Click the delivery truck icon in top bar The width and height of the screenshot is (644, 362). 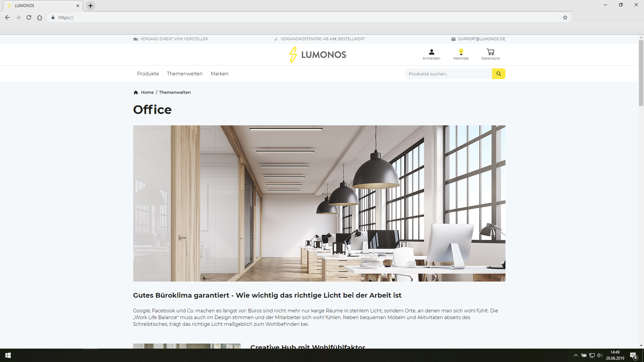pyautogui.click(x=136, y=39)
